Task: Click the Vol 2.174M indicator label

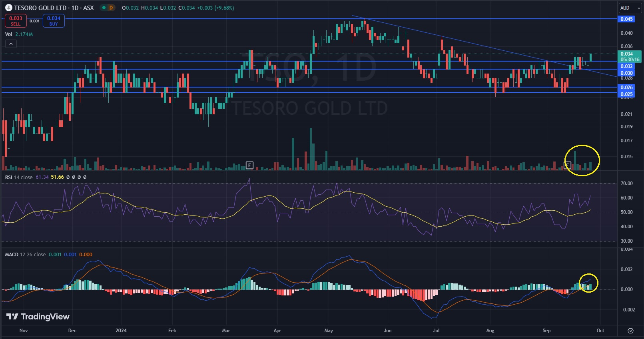Action: click(x=19, y=34)
